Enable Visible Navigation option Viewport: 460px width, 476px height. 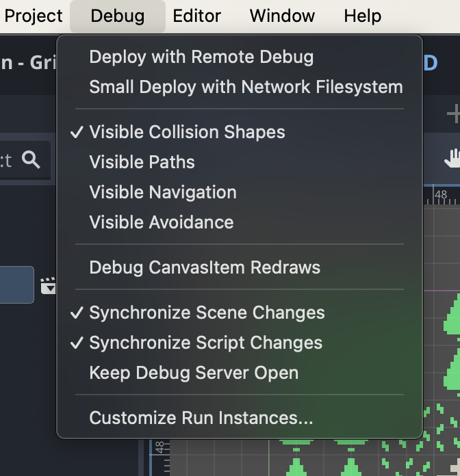coord(163,192)
